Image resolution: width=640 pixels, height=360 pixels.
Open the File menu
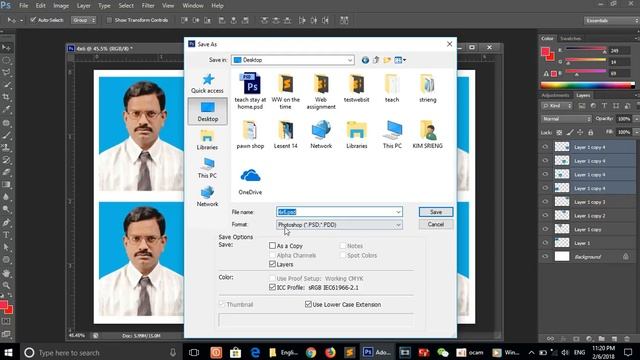24,6
